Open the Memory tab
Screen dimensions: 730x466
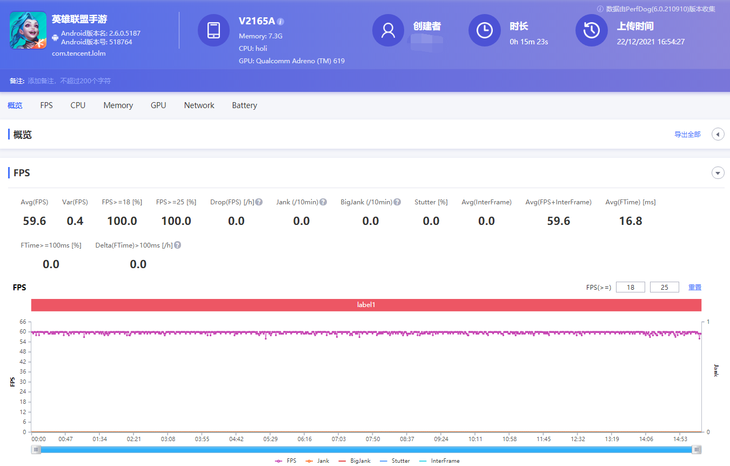(x=118, y=106)
